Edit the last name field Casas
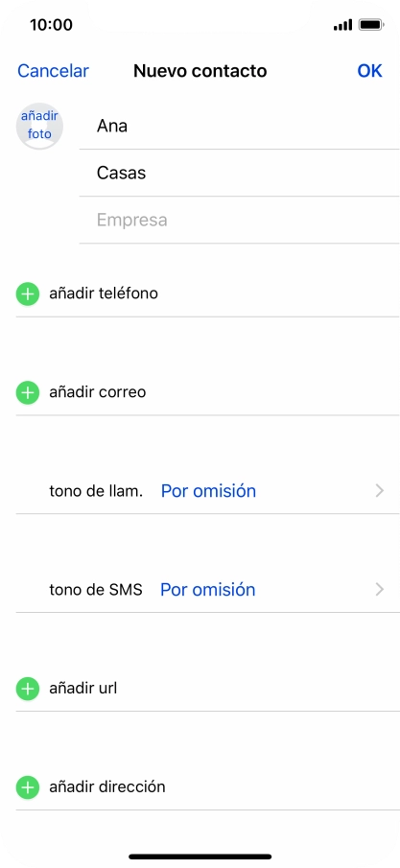The width and height of the screenshot is (400, 868). (x=240, y=173)
